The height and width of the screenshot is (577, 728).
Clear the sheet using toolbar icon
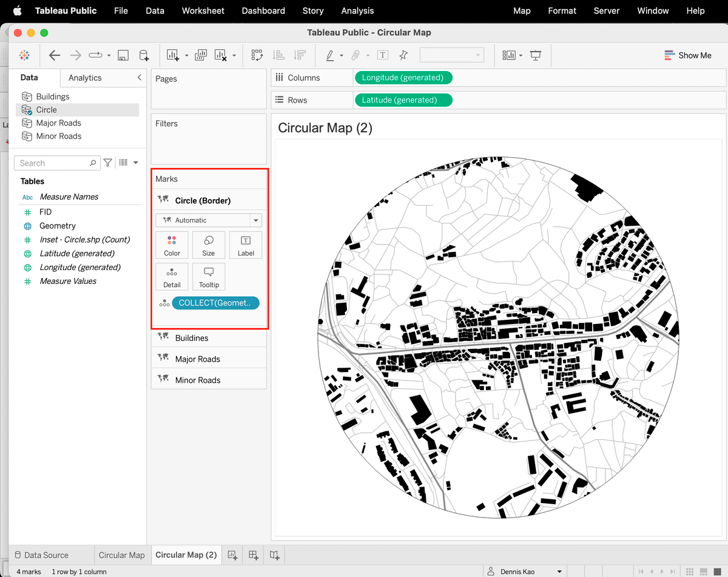pos(221,55)
